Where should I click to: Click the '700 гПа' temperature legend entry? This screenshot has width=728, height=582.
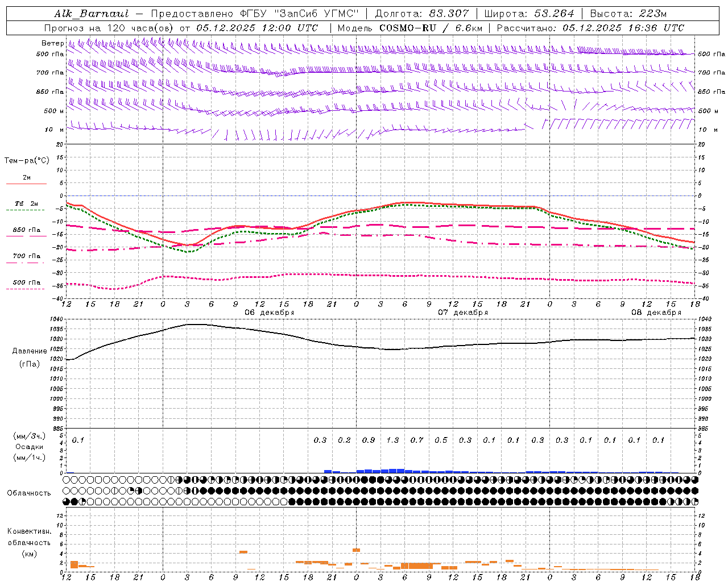pos(27,256)
